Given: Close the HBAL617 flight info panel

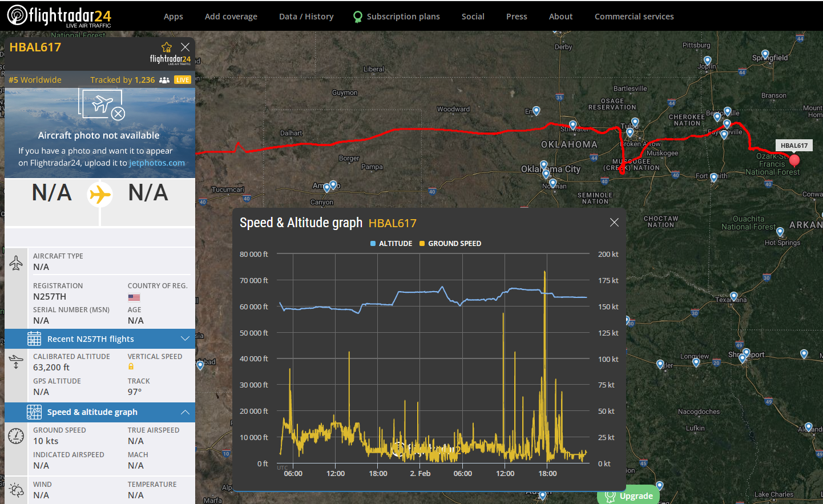Looking at the screenshot, I should pos(185,47).
